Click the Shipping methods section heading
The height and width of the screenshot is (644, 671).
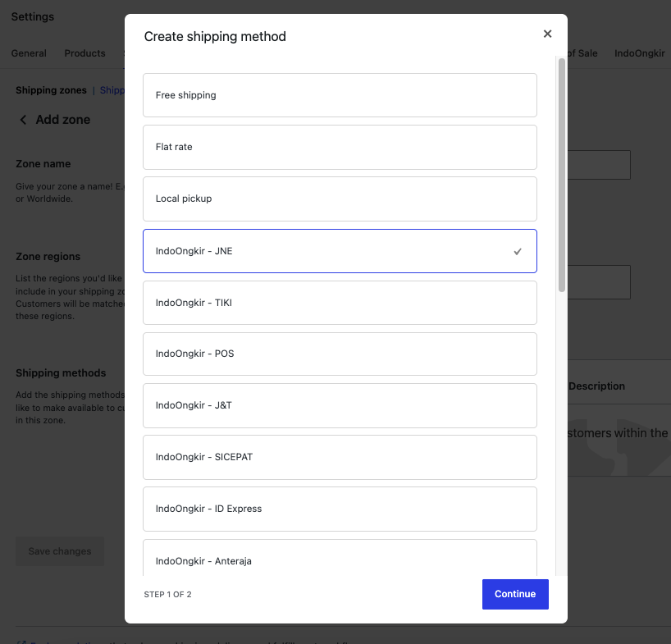pos(61,372)
